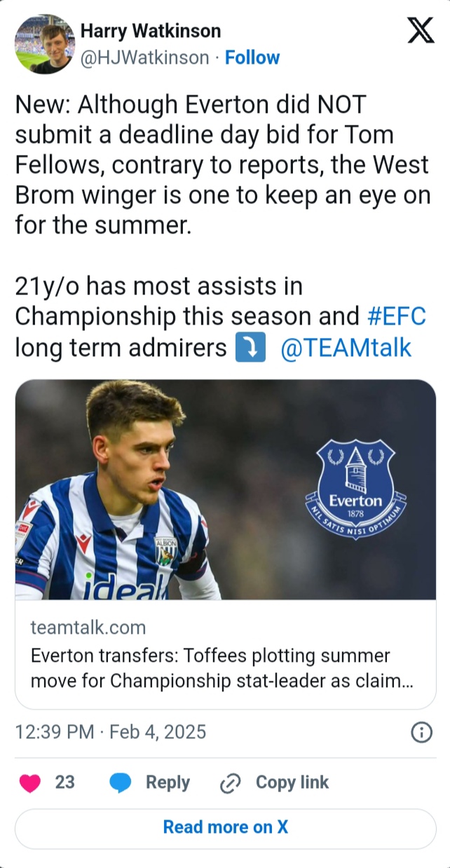Click the 23 likes count
Image resolution: width=450 pixels, height=868 pixels.
coord(64,782)
